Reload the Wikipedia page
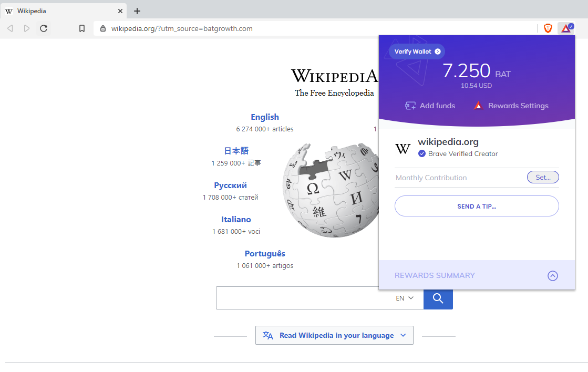588x372 pixels. pos(44,28)
